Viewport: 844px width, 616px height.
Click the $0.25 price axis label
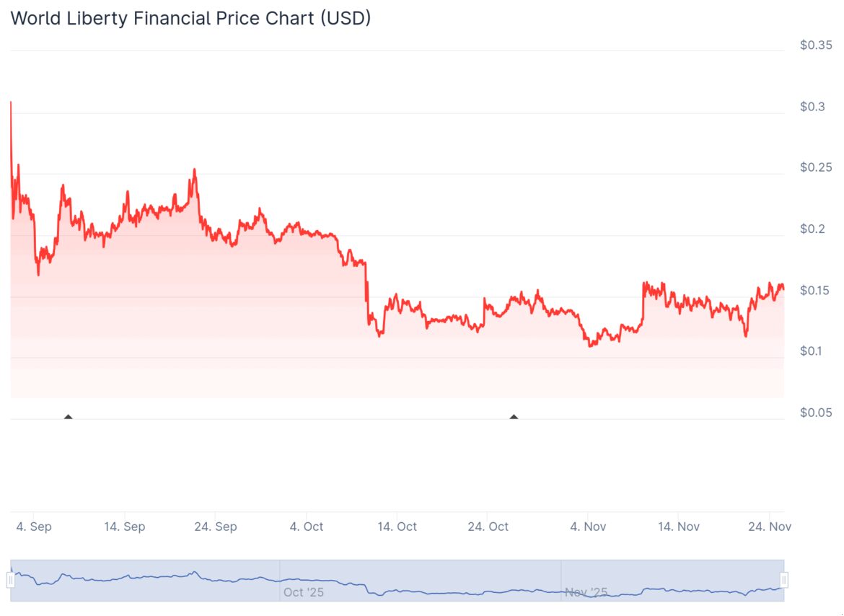pos(816,168)
